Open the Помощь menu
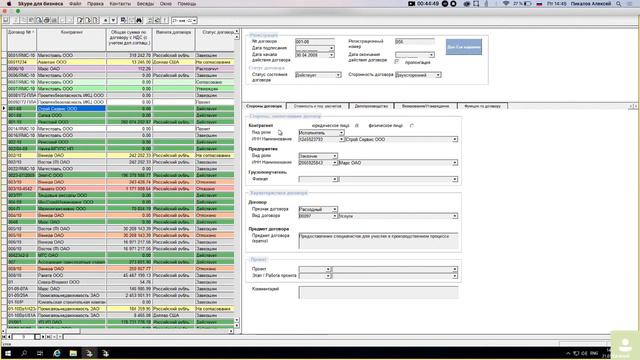 187,4
